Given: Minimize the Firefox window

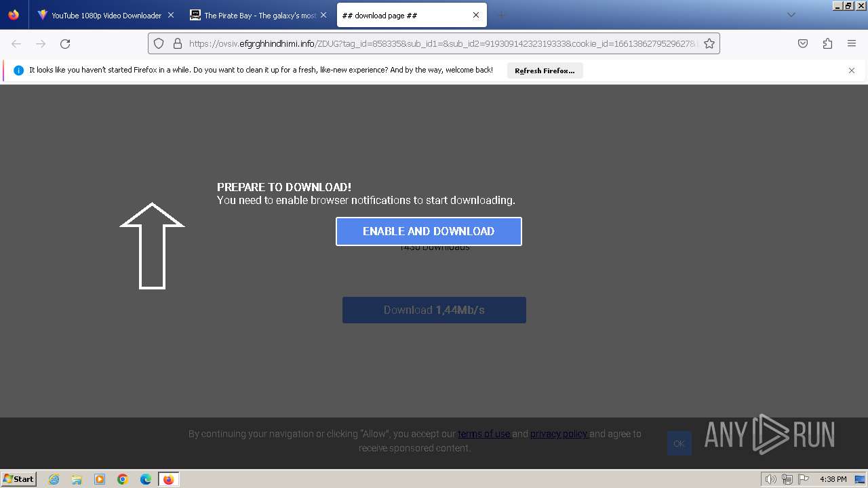Looking at the screenshot, I should click(838, 5).
